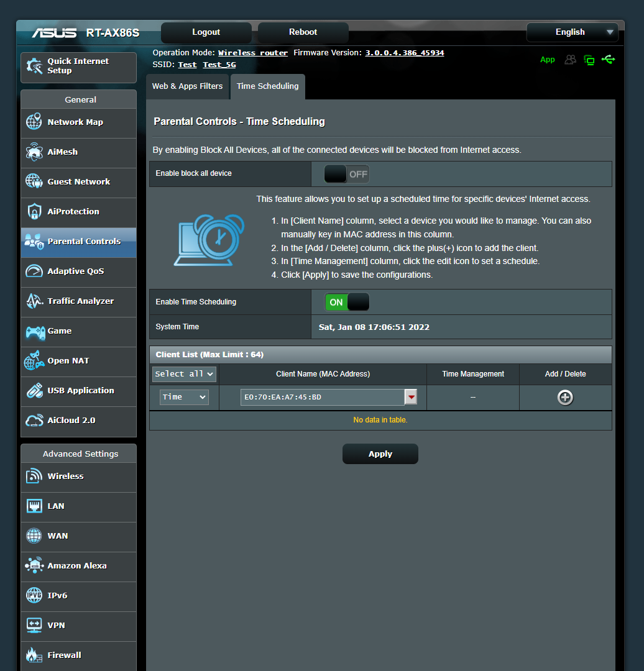Click the Reboot button
644x671 pixels.
click(x=303, y=32)
